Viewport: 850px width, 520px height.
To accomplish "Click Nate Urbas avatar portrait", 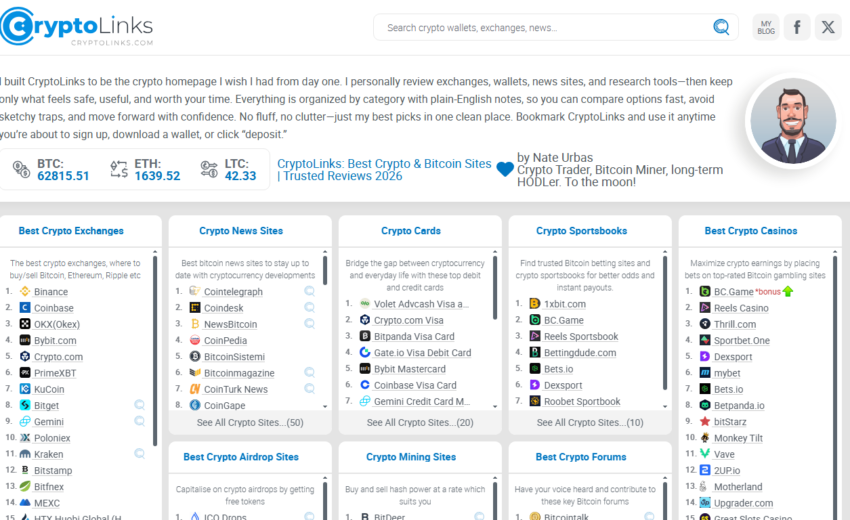I will point(793,121).
